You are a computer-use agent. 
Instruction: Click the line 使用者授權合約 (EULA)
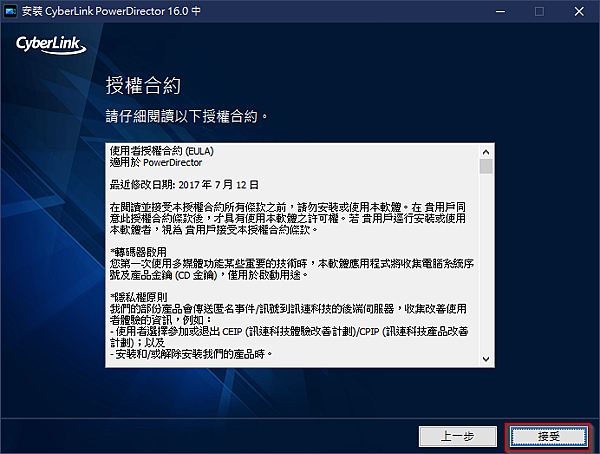[x=161, y=151]
